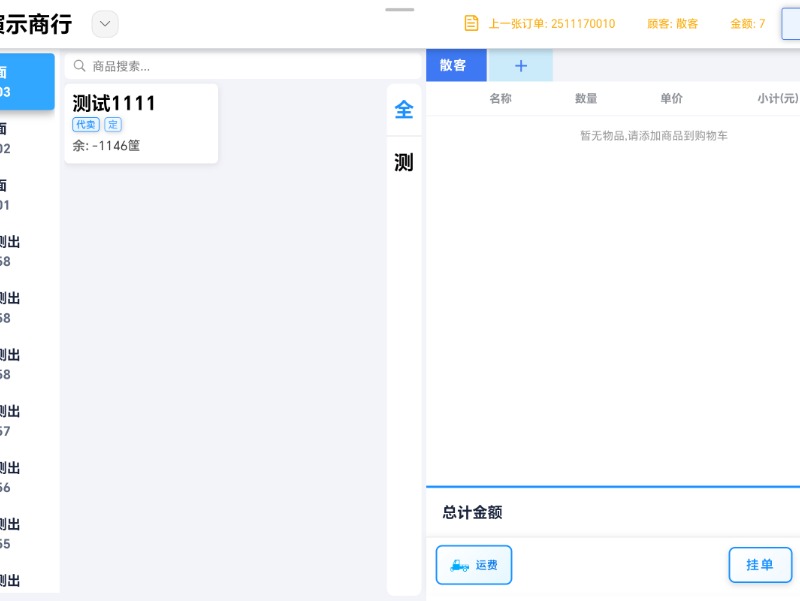Image resolution: width=800 pixels, height=601 pixels.
Task: Open the store name dropdown chevron
Action: (105, 23)
